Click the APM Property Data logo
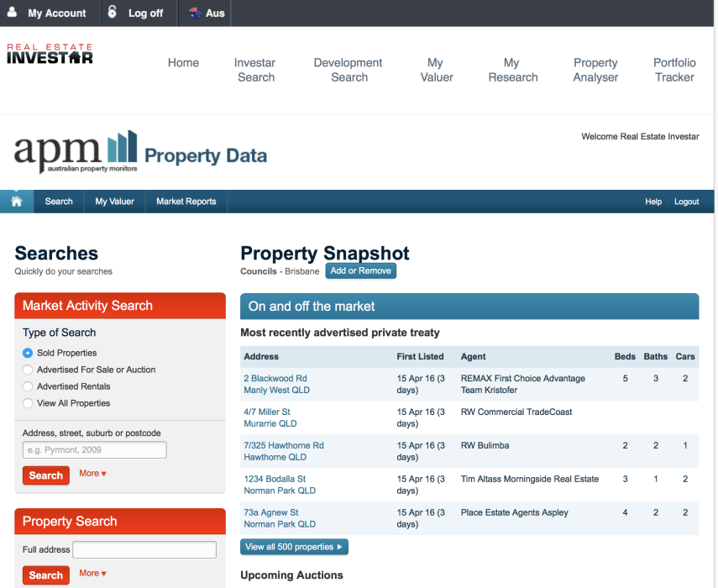The image size is (718, 588). [76, 153]
